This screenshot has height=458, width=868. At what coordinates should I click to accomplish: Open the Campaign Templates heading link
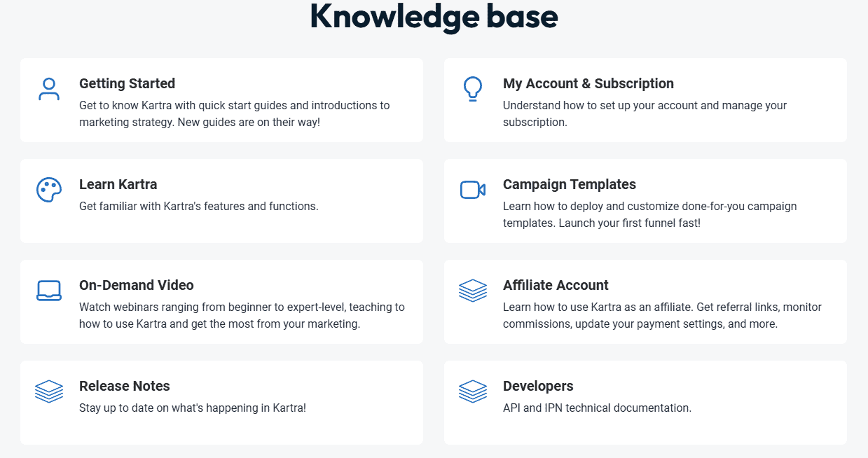click(570, 184)
